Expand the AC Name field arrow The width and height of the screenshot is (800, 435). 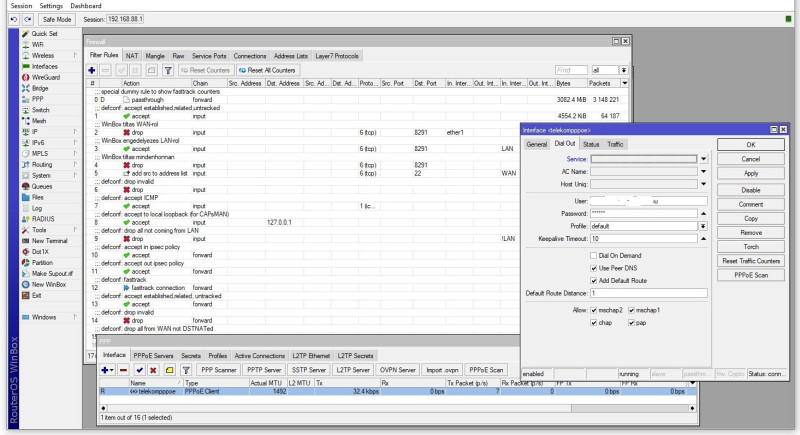[704, 172]
